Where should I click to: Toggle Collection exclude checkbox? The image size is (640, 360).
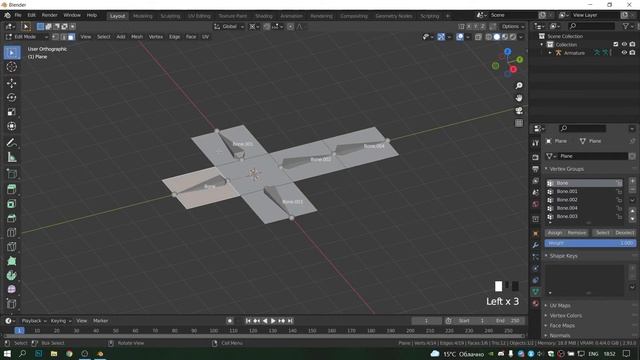click(616, 44)
